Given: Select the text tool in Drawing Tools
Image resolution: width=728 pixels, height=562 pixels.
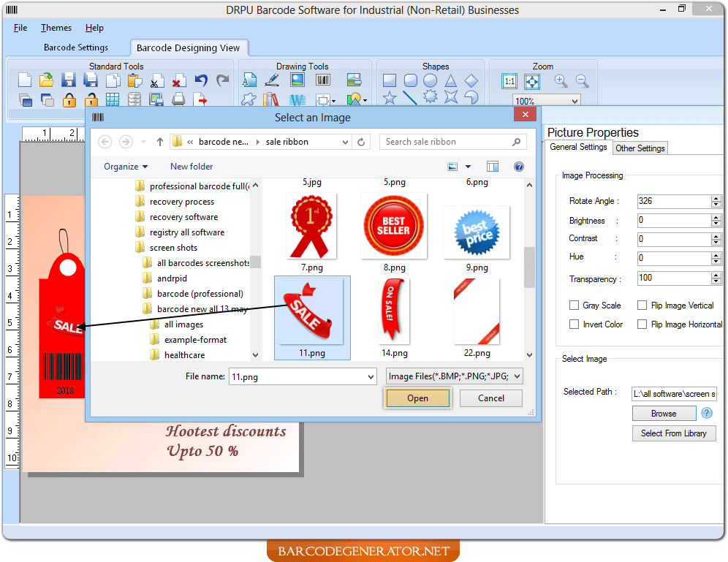Looking at the screenshot, I should click(x=249, y=80).
